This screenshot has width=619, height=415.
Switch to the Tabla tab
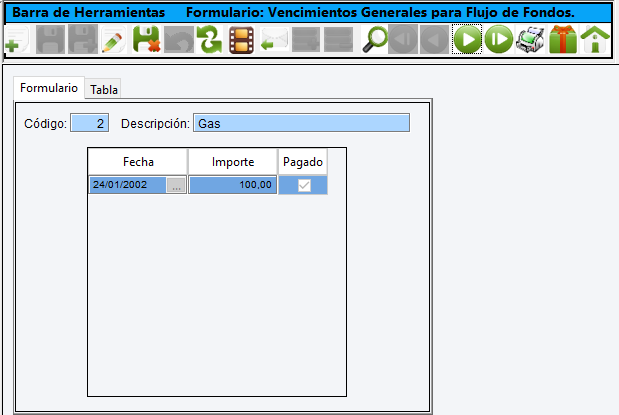(x=103, y=90)
